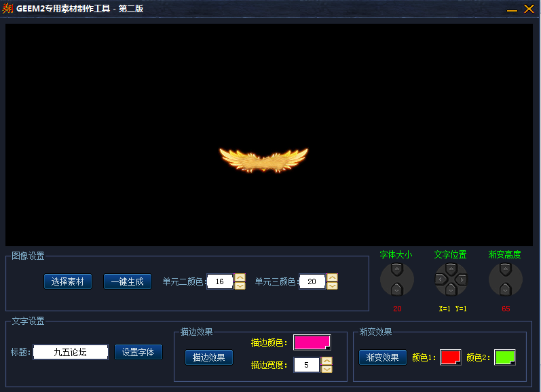Image resolution: width=541 pixels, height=392 pixels.
Task: Click the 标题 text field
Action: [x=71, y=352]
